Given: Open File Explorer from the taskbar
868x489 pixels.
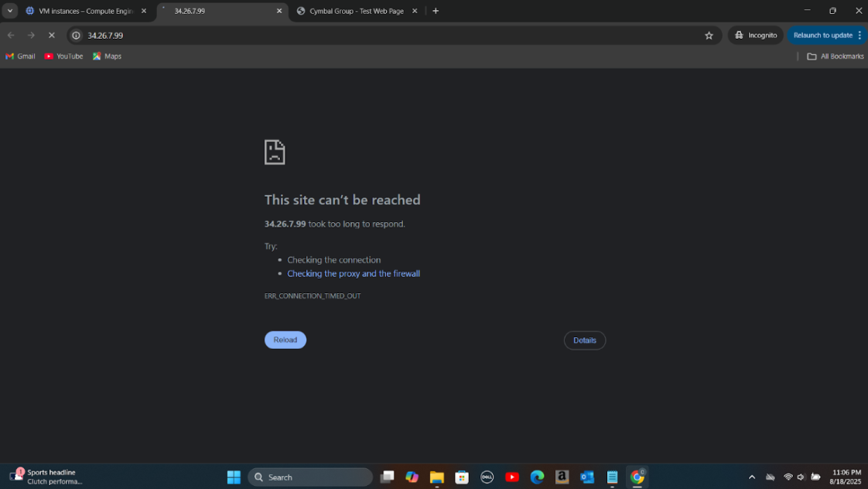Looking at the screenshot, I should [437, 477].
